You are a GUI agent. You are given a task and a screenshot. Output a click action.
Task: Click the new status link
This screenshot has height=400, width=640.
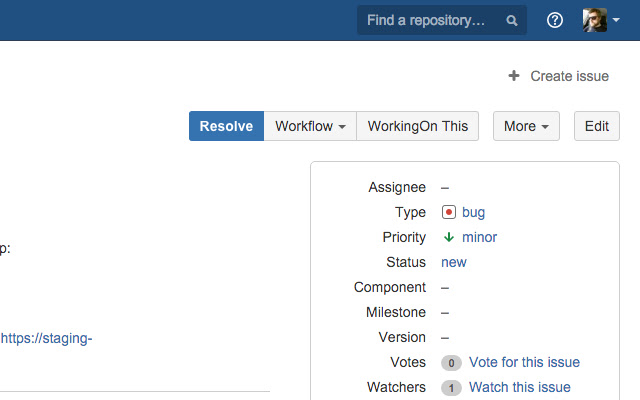453,262
